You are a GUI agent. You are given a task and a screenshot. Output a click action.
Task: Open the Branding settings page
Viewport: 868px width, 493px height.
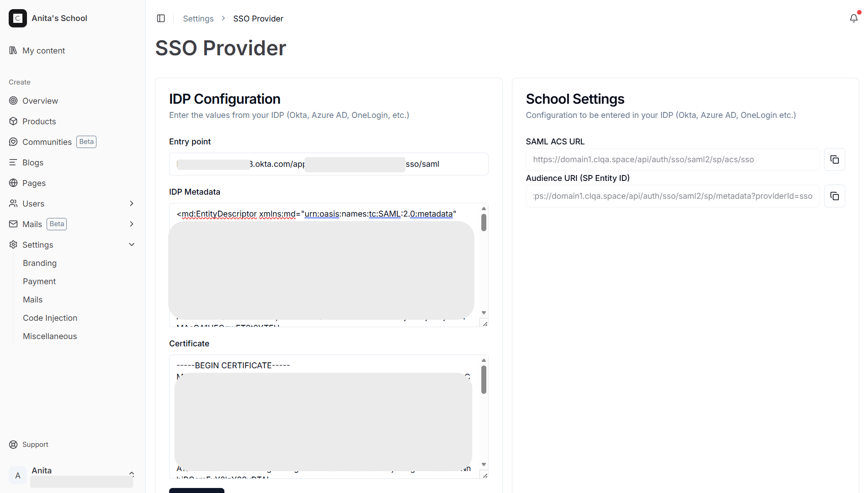[x=40, y=263]
